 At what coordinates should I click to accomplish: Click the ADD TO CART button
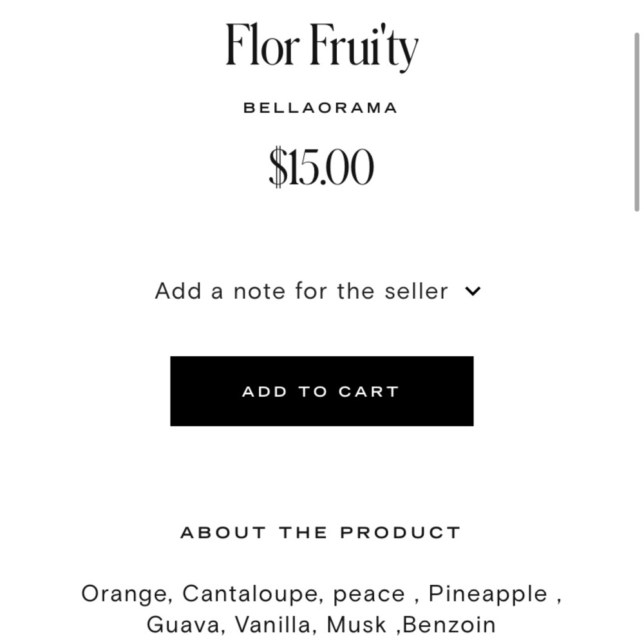[x=321, y=391]
